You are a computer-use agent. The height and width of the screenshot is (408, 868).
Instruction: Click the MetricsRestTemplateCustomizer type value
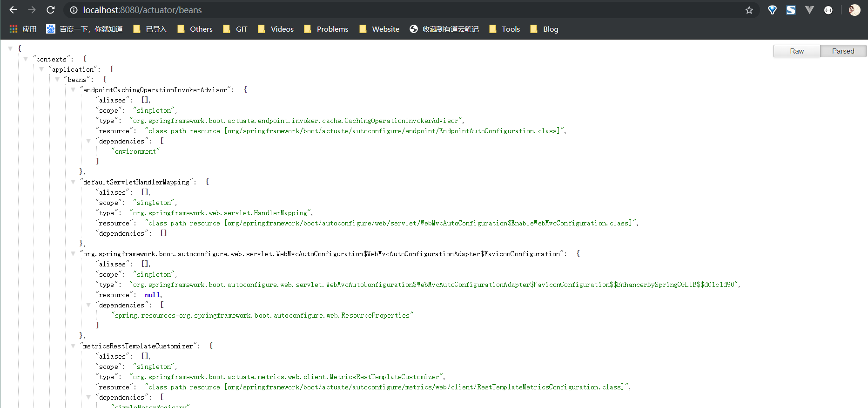coord(286,377)
